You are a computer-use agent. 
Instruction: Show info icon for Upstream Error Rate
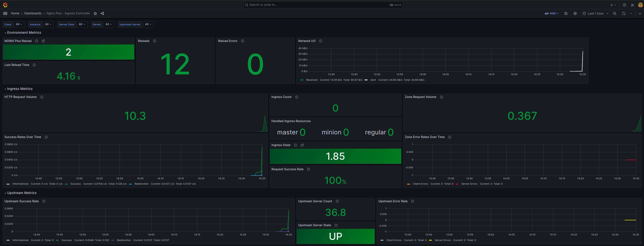pos(413,201)
